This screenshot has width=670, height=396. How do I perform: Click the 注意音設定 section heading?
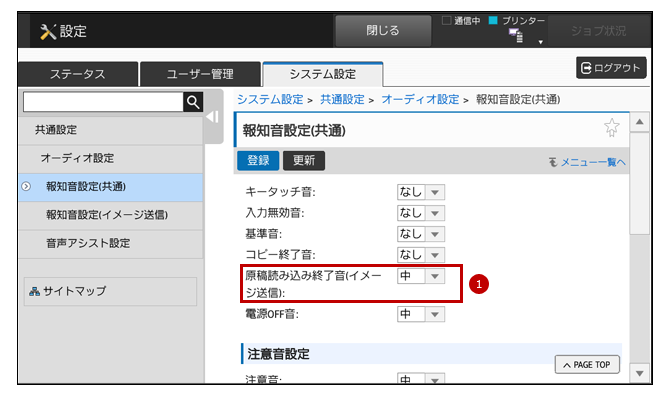[278, 354]
